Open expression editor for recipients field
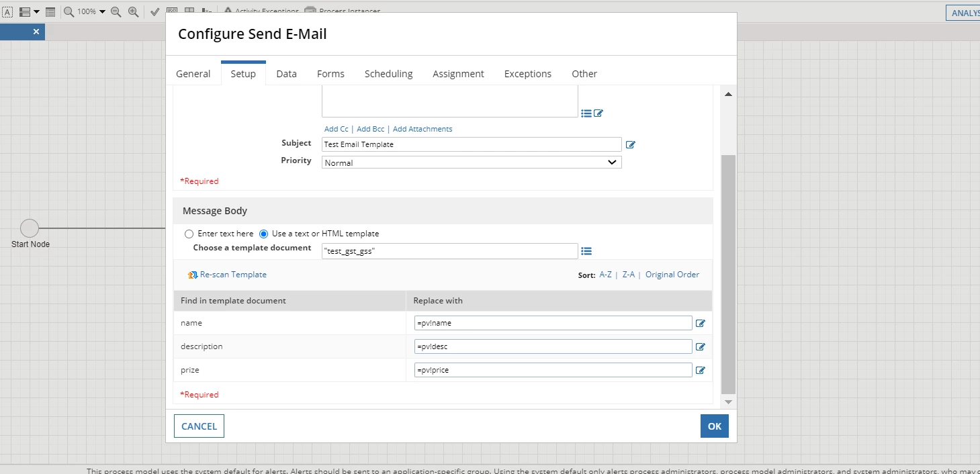The width and height of the screenshot is (980, 474). [598, 113]
